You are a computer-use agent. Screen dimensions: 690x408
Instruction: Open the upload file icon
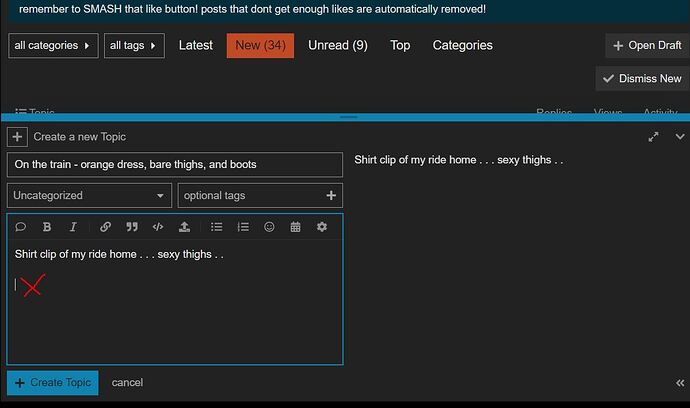click(184, 227)
